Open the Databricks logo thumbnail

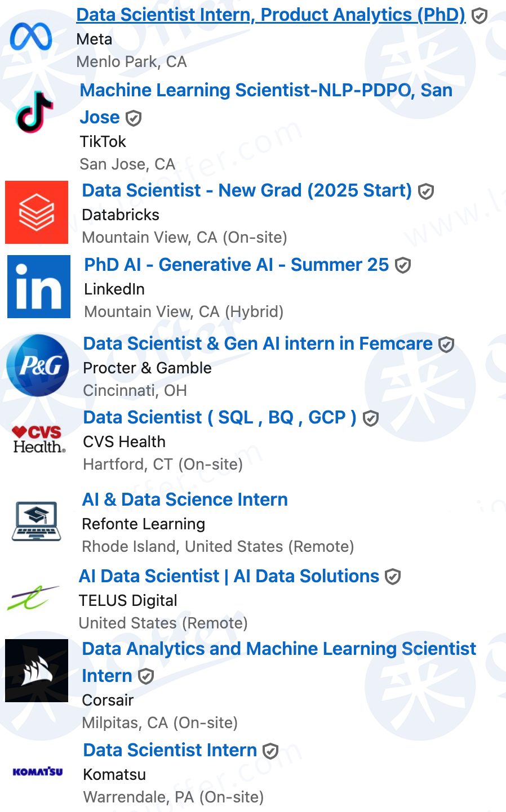coord(37,212)
